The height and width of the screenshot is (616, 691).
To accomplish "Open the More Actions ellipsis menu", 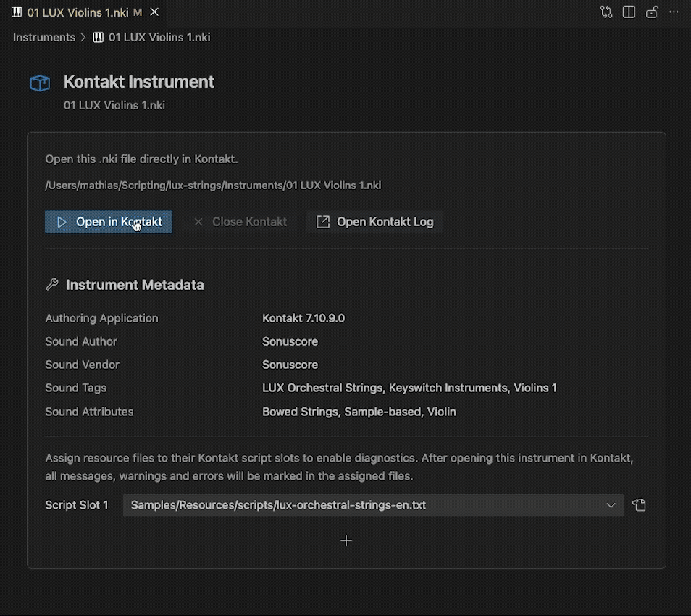I will click(674, 12).
